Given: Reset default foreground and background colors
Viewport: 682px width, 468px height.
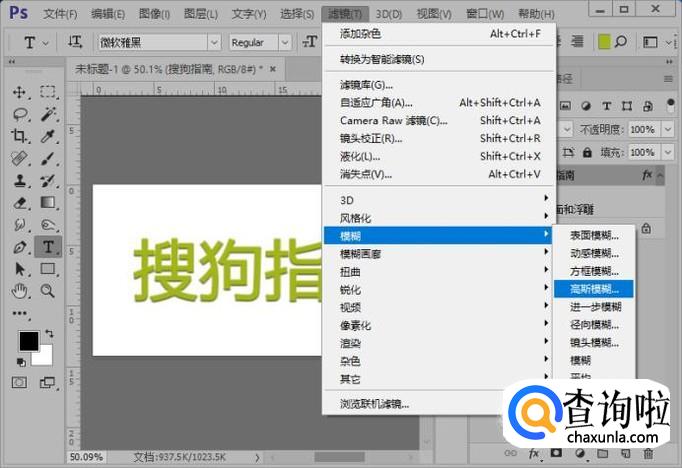Looking at the screenshot, I should pos(21,362).
